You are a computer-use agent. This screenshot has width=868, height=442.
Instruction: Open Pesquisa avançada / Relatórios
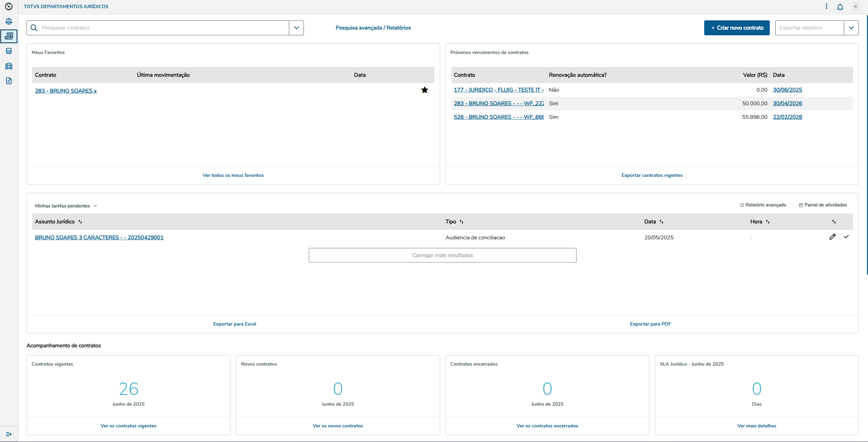point(373,28)
